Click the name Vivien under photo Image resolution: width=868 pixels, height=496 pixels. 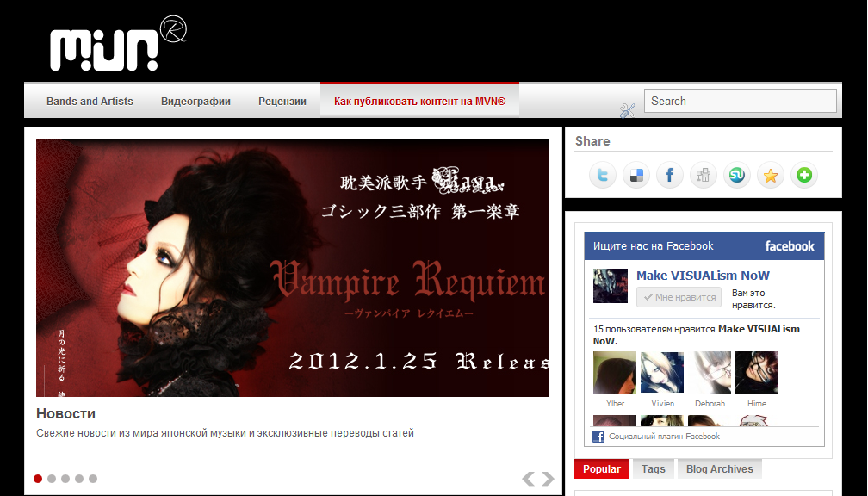tap(663, 404)
